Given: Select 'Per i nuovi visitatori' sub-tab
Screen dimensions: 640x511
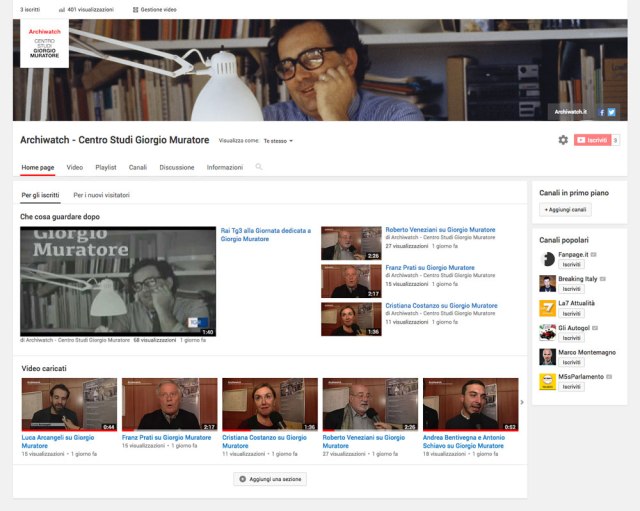Looking at the screenshot, I should coord(102,196).
